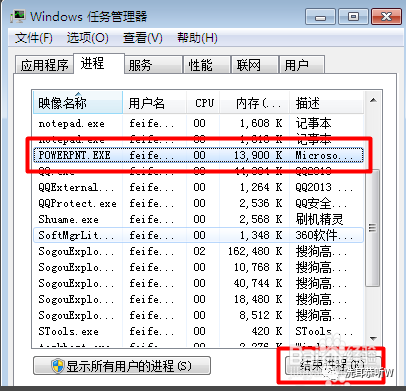Close the Windows 任务管理器 window
The width and height of the screenshot is (406, 391).
[386, 17]
